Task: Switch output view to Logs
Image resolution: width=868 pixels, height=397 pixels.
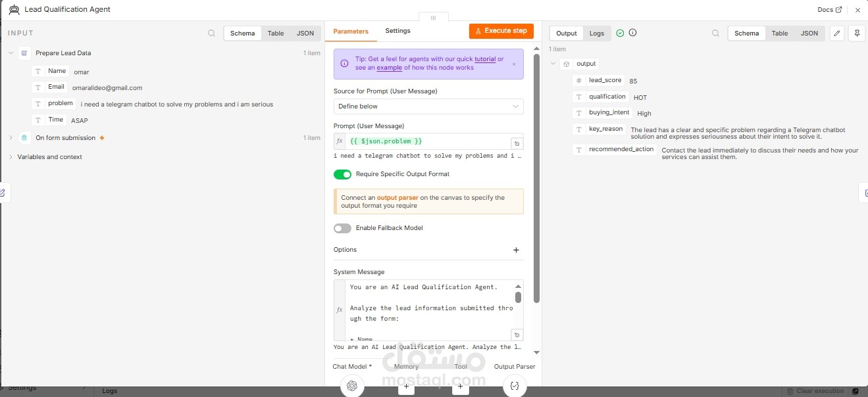Action: coord(596,33)
